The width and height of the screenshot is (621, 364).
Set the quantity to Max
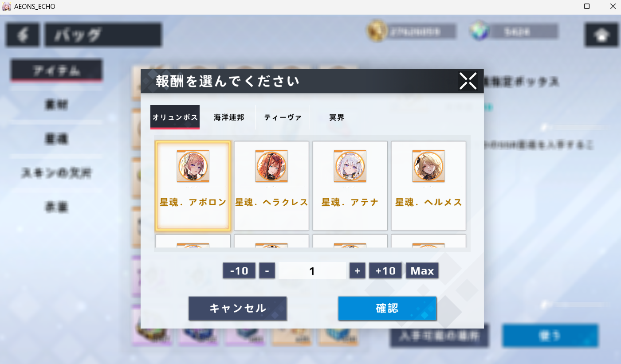tap(422, 270)
